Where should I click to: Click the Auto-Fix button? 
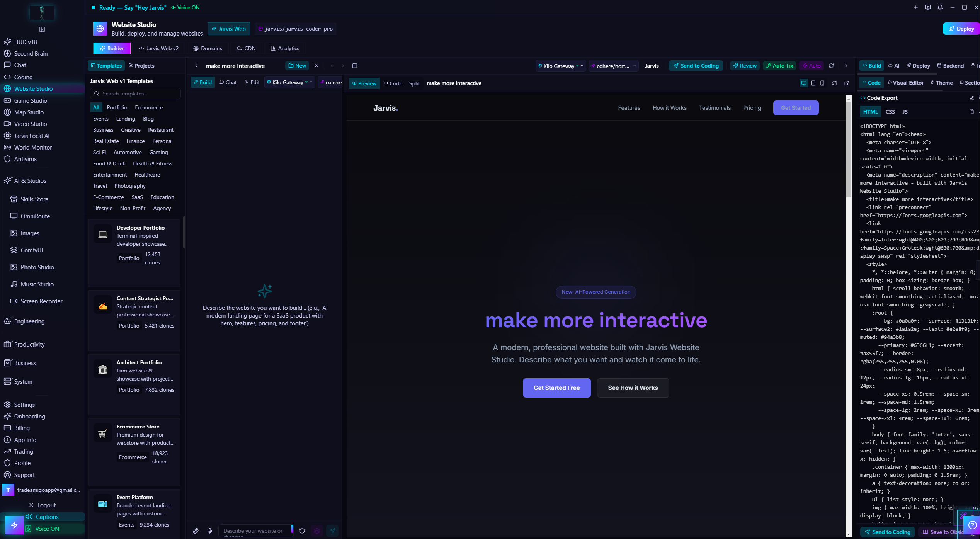(x=779, y=66)
